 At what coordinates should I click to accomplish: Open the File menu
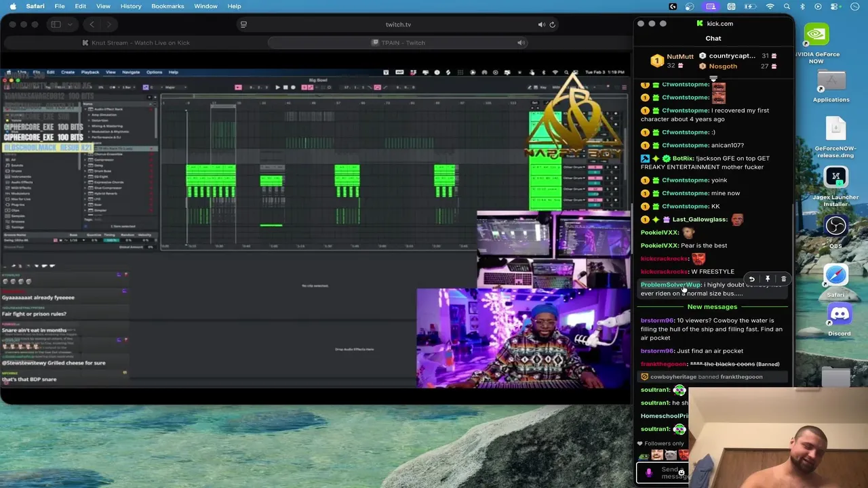60,6
